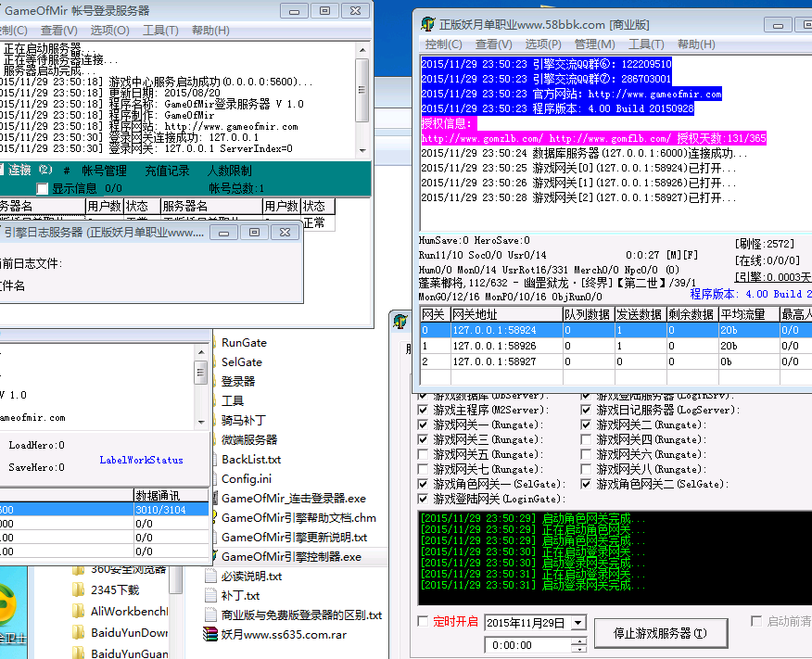Select GameOfMir引擎更新说明.txt file
The image size is (812, 659).
(x=294, y=538)
